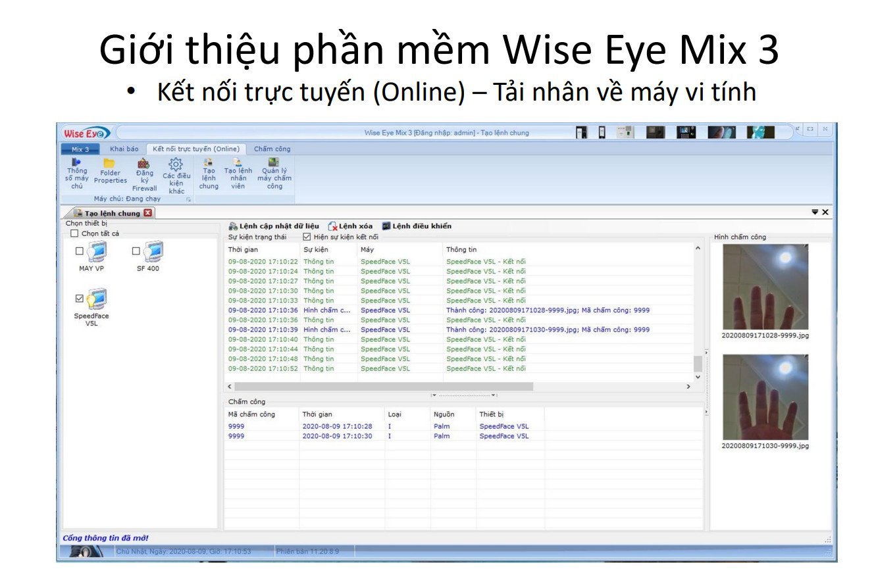
Task: Click last teal device image in title bar
Action: [760, 132]
